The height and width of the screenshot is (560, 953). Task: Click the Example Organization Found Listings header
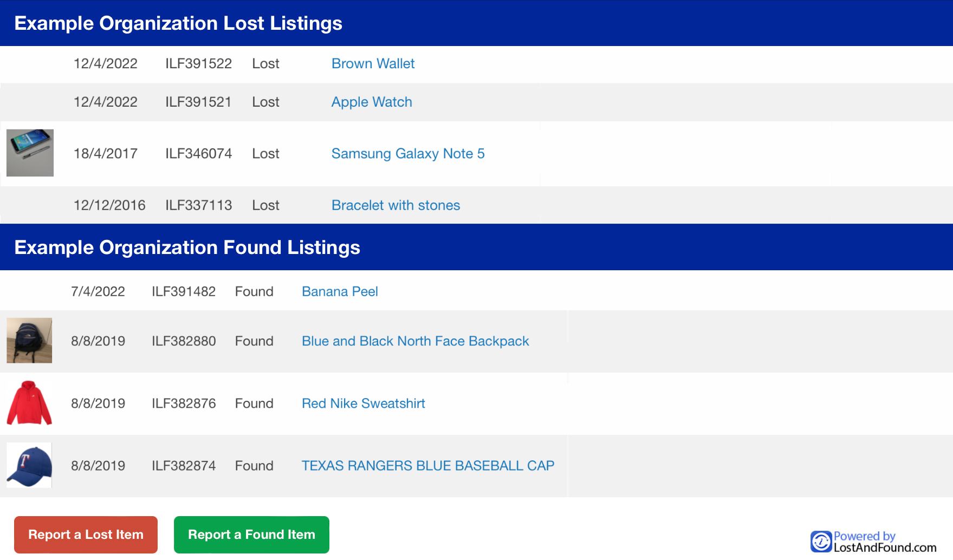[x=187, y=248]
